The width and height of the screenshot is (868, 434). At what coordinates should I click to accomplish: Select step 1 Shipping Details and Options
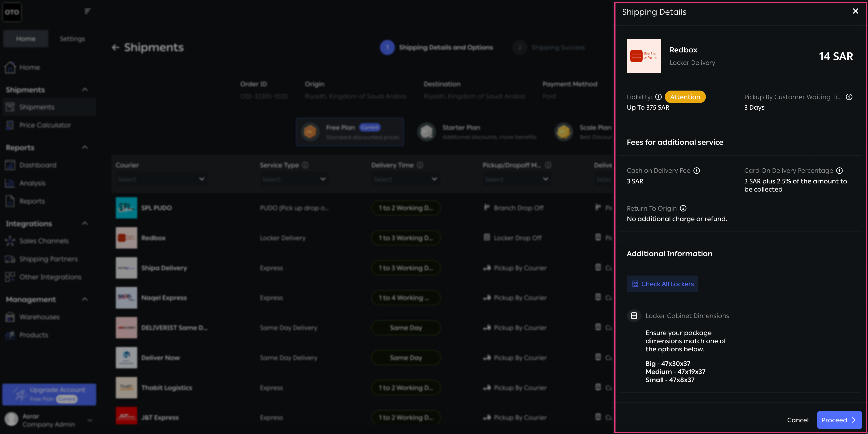(436, 48)
